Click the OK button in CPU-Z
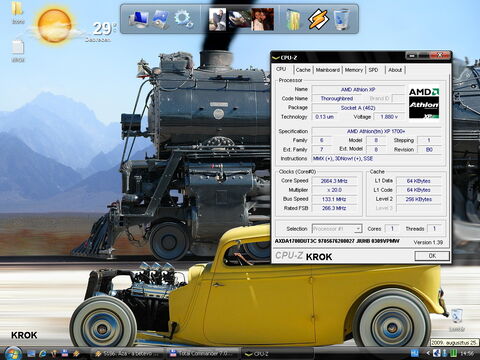 (x=432, y=256)
